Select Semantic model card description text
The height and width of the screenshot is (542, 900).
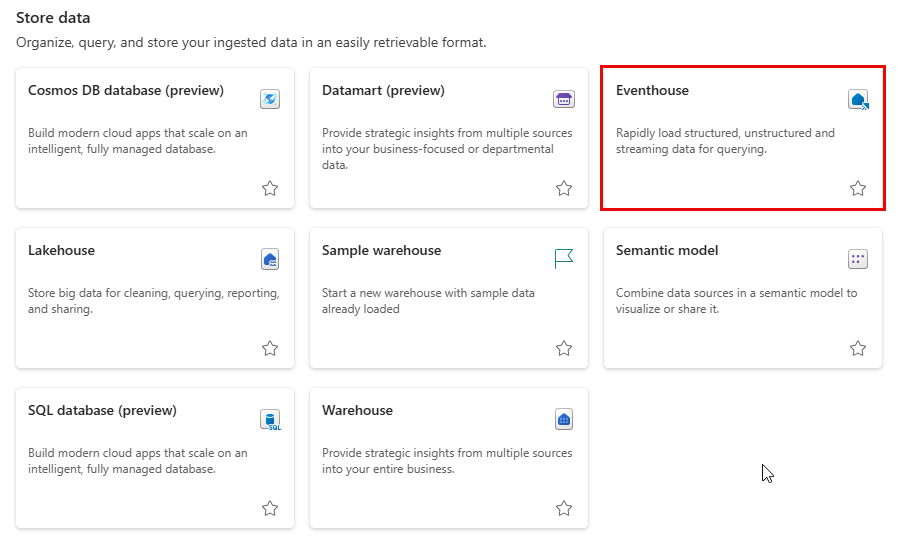(736, 301)
